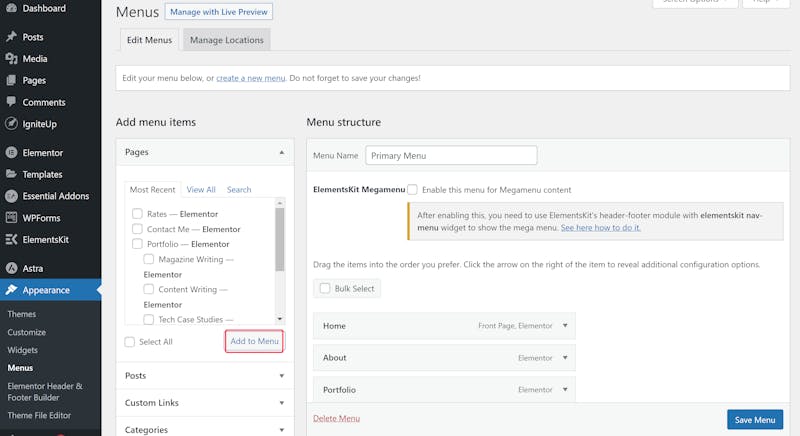Click the Save Menu button
The image size is (800, 436).
point(755,420)
